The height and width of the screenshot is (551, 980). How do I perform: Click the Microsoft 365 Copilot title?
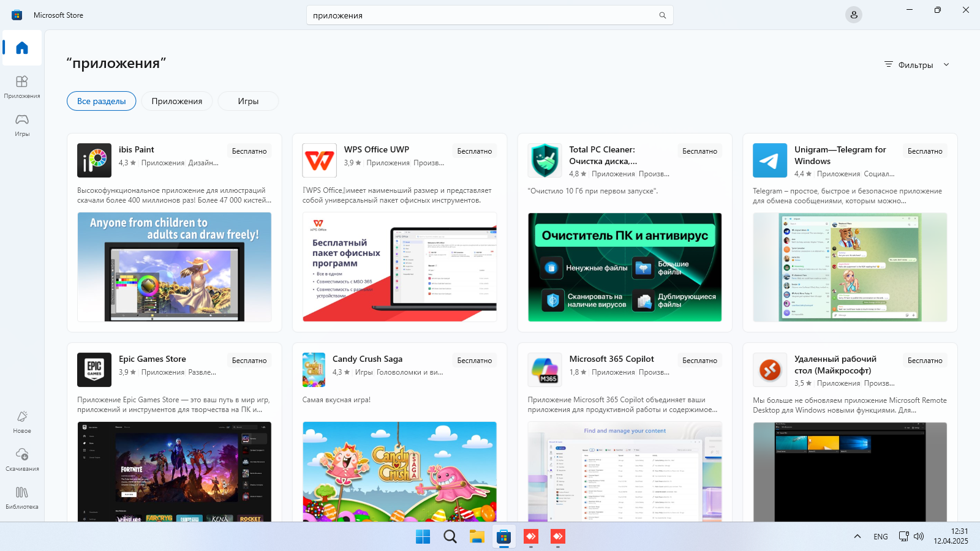(612, 359)
